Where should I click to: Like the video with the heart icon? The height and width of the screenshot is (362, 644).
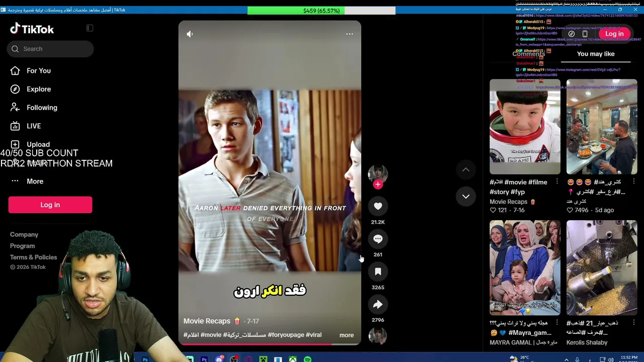(x=378, y=206)
